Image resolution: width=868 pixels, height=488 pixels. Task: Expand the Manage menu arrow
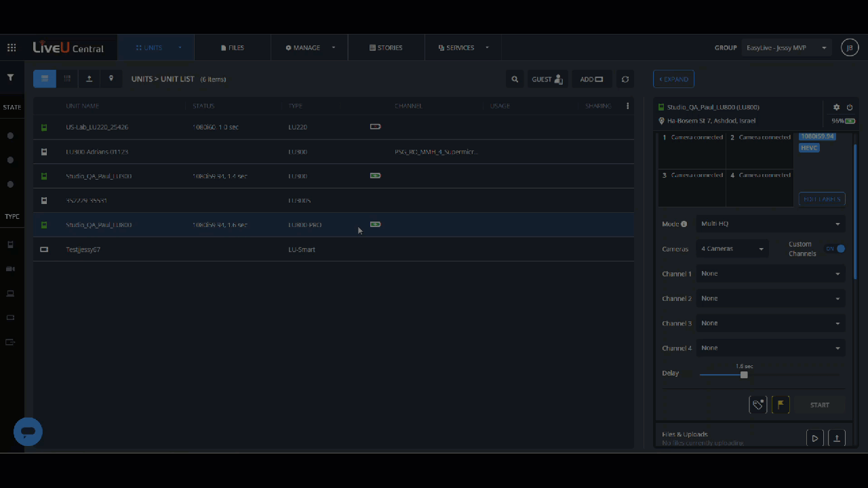(x=334, y=47)
